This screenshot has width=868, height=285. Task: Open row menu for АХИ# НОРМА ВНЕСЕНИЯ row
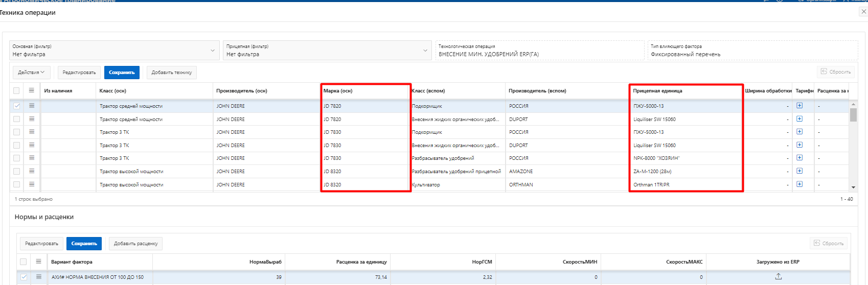[x=38, y=277]
